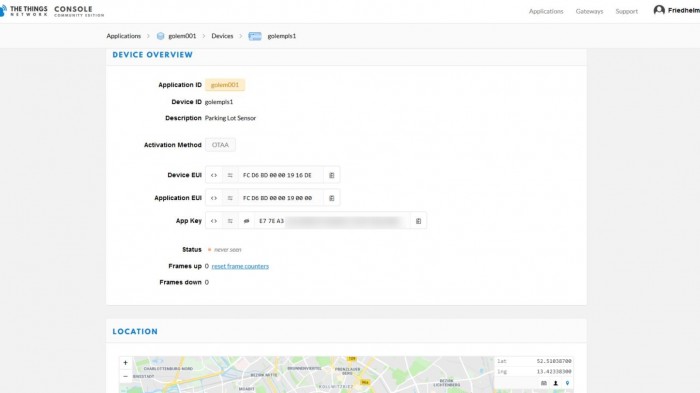This screenshot has height=393, width=700.
Task: Toggle Device EUI hex/C-style format
Action: (x=214, y=175)
